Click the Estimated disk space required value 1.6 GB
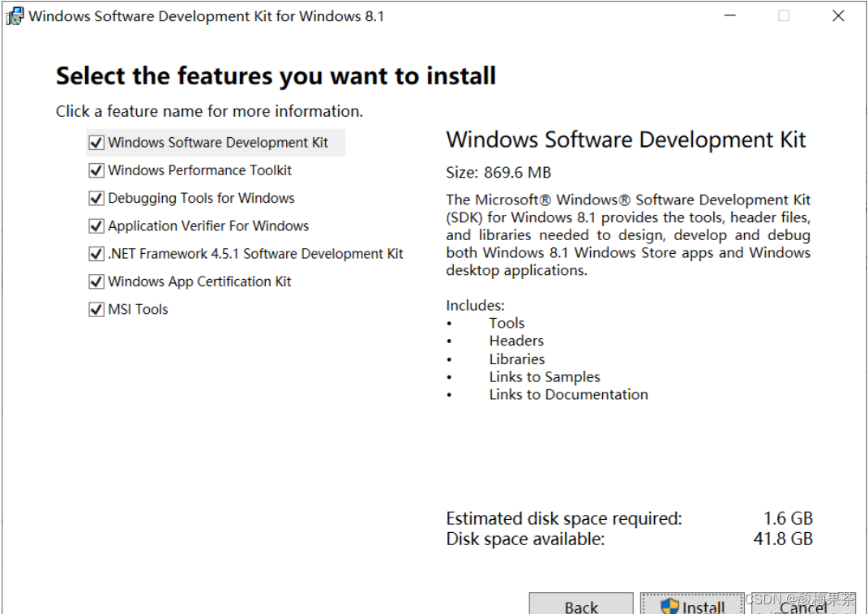868x614 pixels. [x=788, y=518]
